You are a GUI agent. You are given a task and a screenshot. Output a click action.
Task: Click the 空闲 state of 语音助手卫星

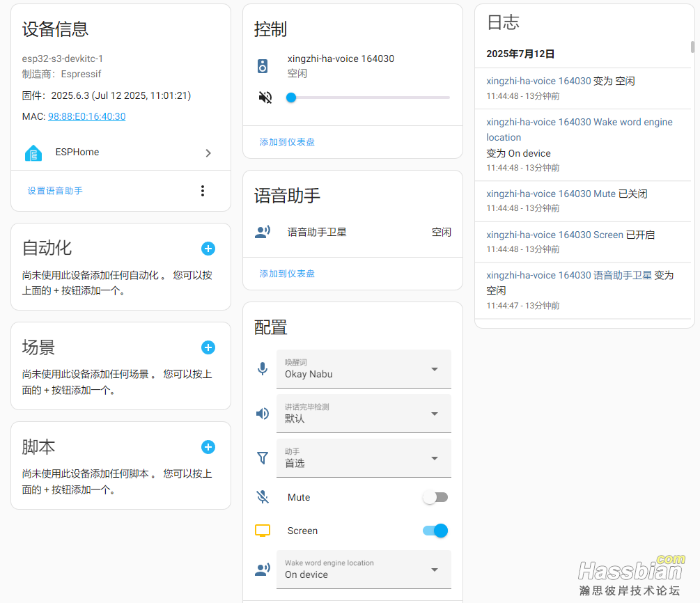(x=441, y=232)
